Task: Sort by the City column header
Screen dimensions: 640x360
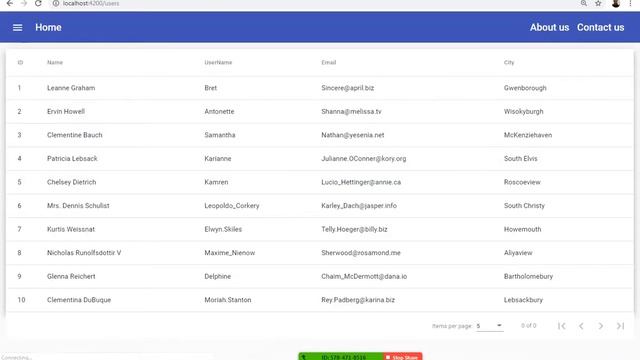Action: click(x=509, y=62)
